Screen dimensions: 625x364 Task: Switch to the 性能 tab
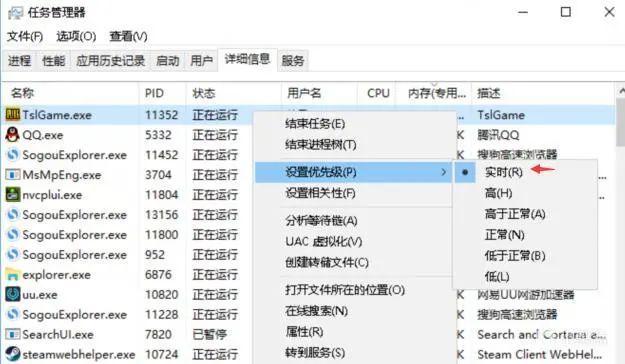(53, 61)
